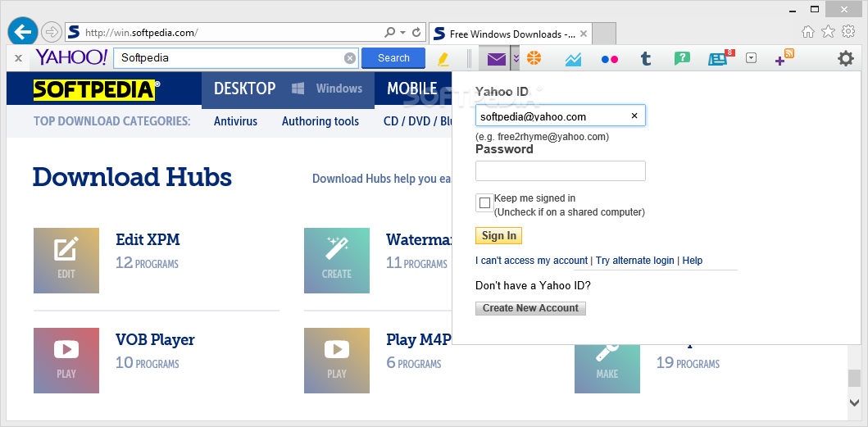The image size is (868, 427).
Task: Open Yahoo News icon with badge
Action: pos(720,57)
